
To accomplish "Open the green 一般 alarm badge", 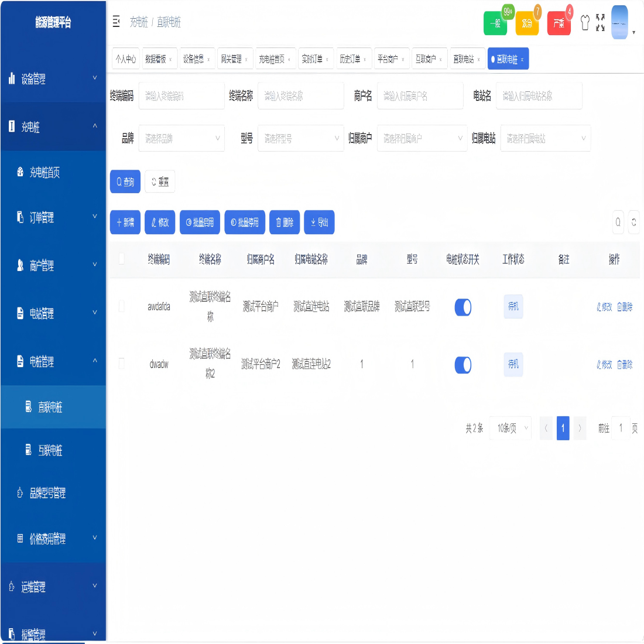I will (x=495, y=23).
